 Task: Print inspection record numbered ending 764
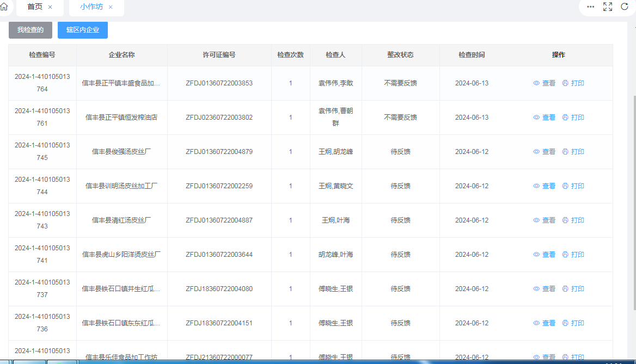tap(573, 83)
